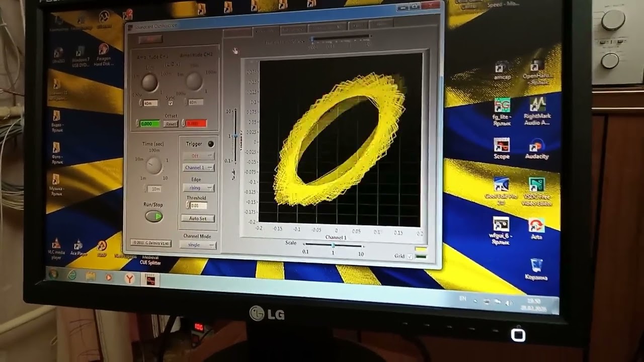This screenshot has width=644, height=362.
Task: Open the Soundcard Oscilloscope taskbar button
Action: coord(150,280)
